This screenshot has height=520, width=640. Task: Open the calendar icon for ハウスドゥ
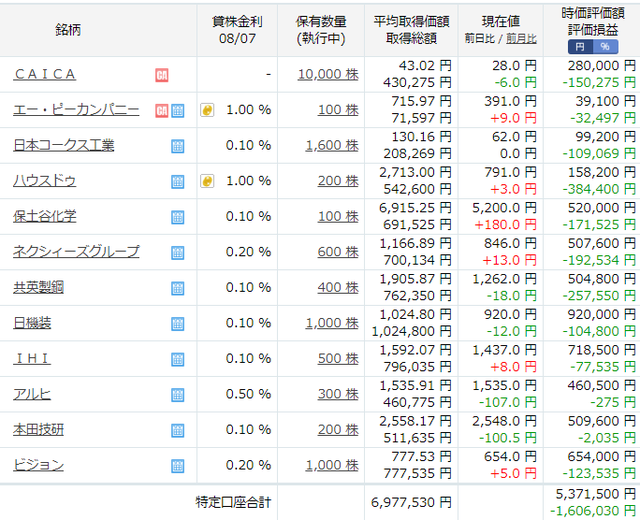point(178,182)
